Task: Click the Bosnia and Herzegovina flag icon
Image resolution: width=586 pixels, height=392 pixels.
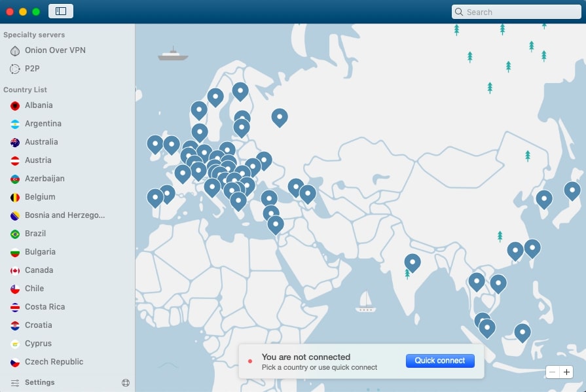Action: click(x=15, y=215)
